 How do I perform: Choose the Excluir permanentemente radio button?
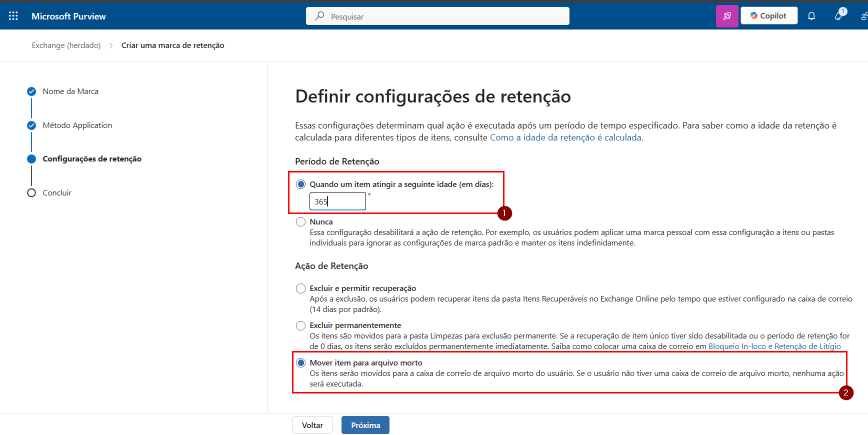(300, 325)
